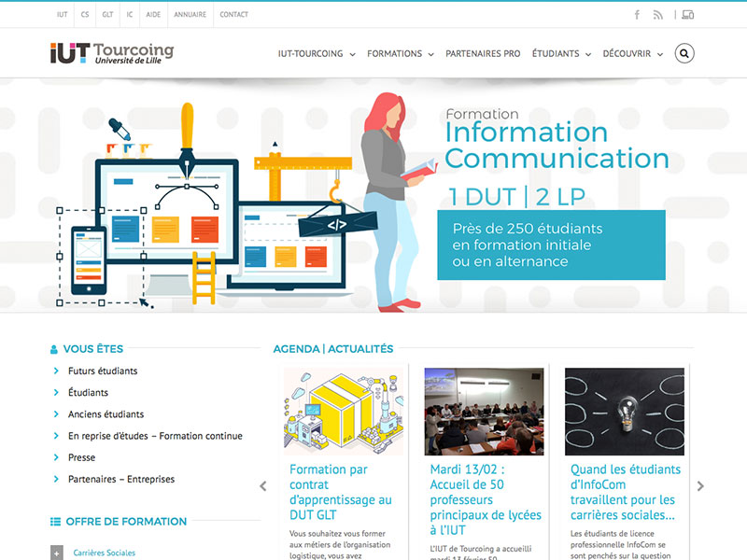
Task: Open the search magnifier button
Action: coord(684,53)
